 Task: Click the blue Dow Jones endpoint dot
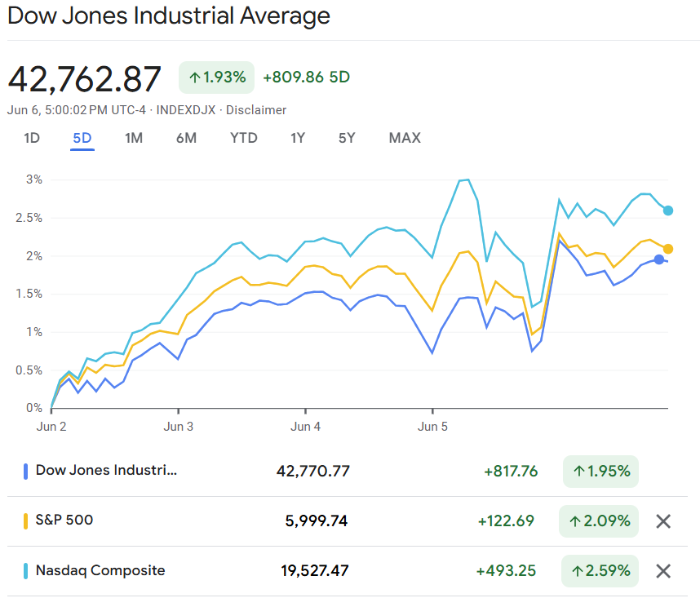[659, 259]
